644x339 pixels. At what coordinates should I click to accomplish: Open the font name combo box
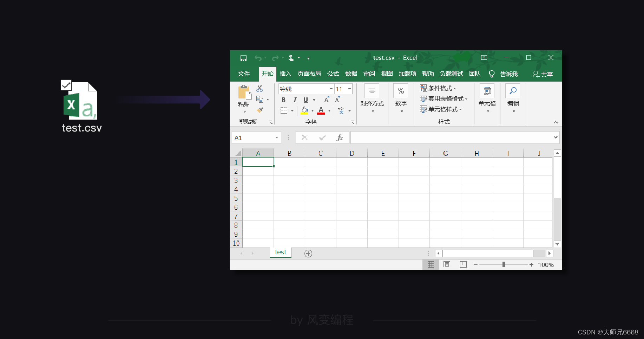[x=306, y=89]
